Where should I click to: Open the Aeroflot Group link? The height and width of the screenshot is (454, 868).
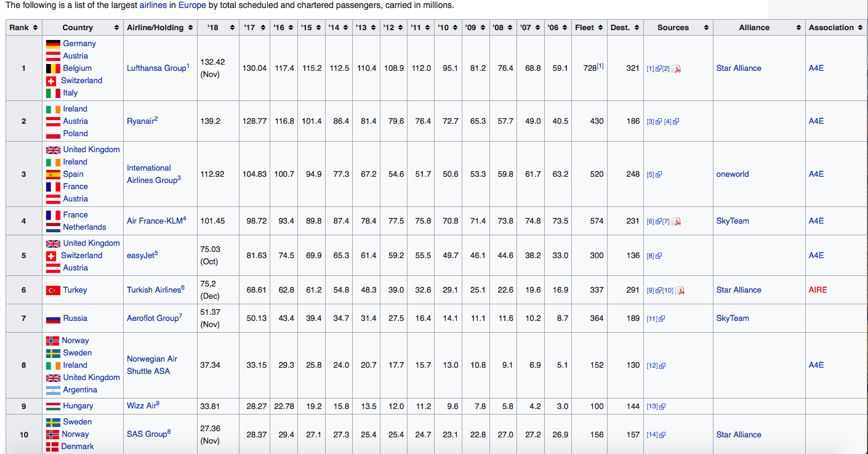pyautogui.click(x=153, y=318)
